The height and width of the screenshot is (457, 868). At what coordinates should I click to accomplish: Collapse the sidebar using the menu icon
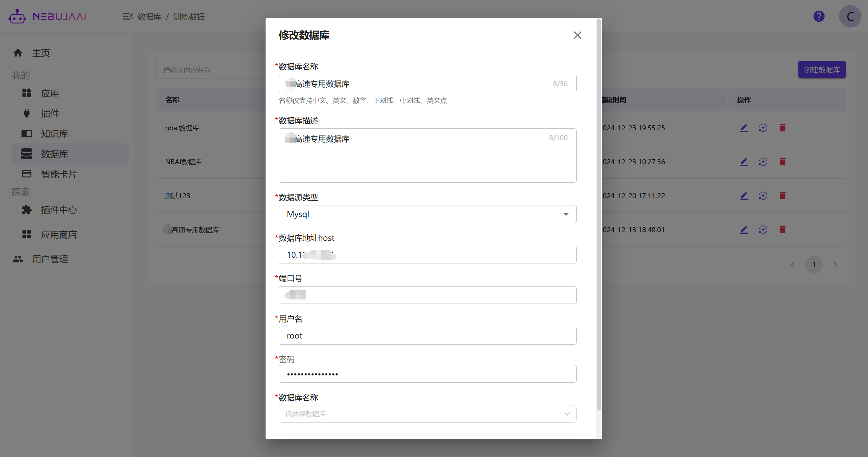coord(127,16)
